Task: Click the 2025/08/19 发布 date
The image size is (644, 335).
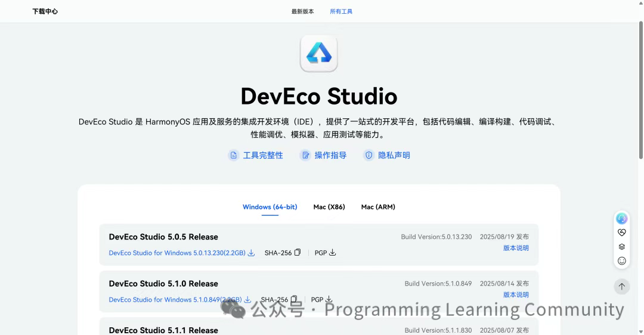Action: click(504, 236)
